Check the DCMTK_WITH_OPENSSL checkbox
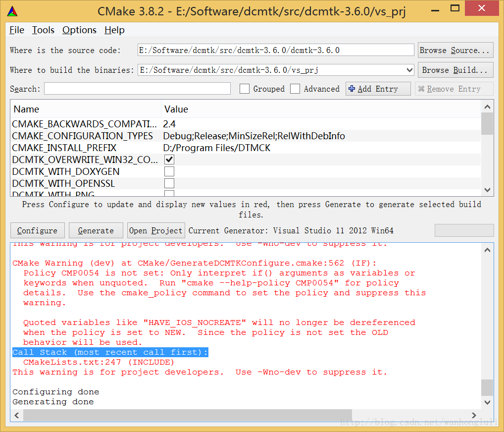The height and width of the screenshot is (432, 504). (169, 183)
